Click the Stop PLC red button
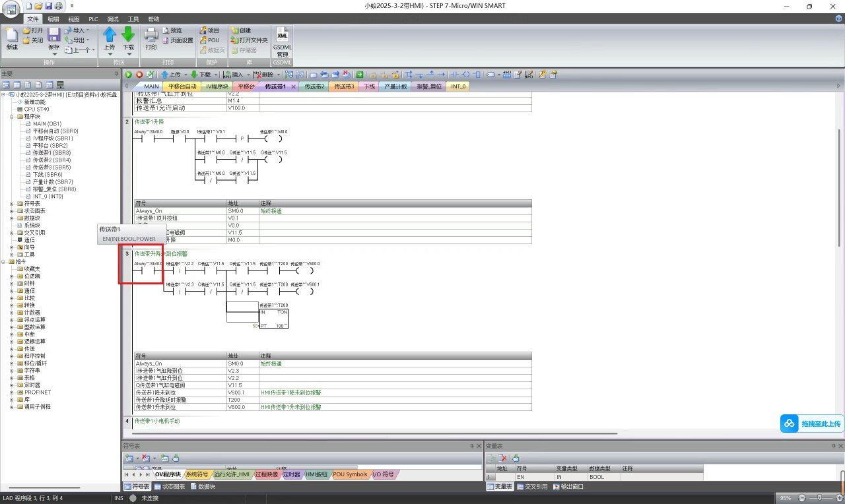Viewport: 845px width, 504px height. (x=139, y=75)
